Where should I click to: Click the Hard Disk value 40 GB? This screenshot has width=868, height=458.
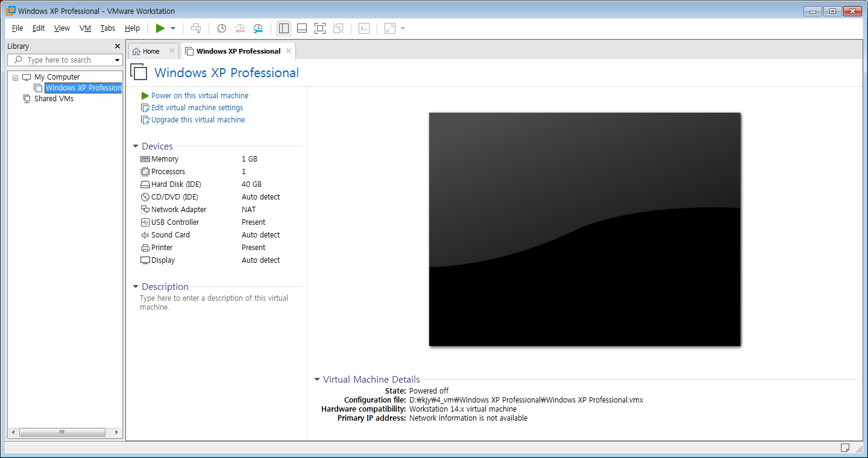251,184
